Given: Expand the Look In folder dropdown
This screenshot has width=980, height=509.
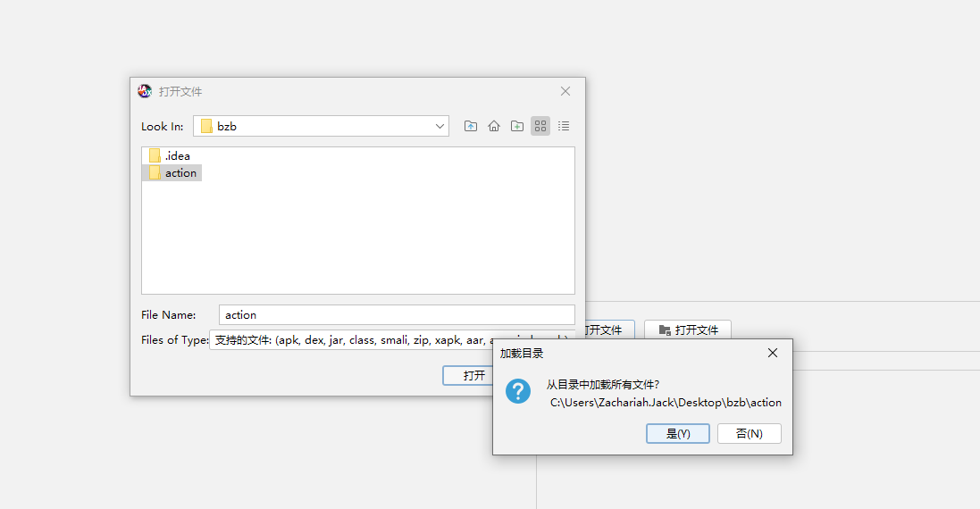Looking at the screenshot, I should tap(440, 126).
